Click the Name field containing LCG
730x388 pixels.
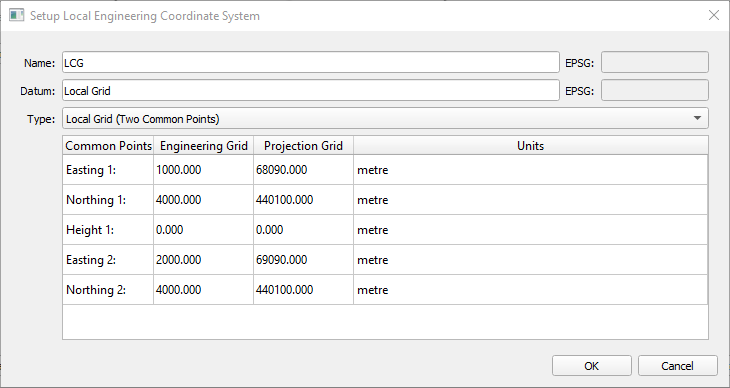311,62
